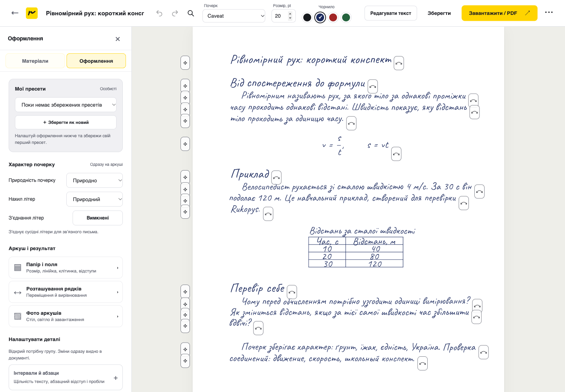Click the size stepper arrows next to 20
Image resolution: width=565 pixels, height=392 pixels.
tap(290, 16)
